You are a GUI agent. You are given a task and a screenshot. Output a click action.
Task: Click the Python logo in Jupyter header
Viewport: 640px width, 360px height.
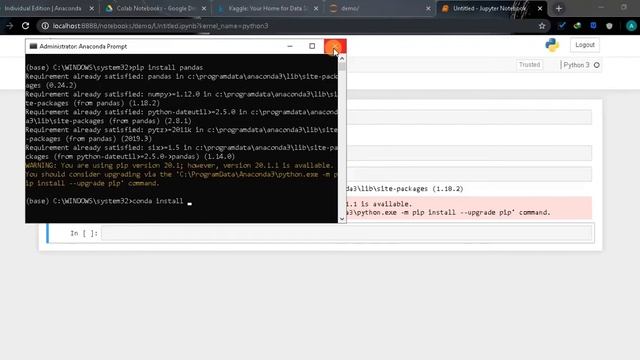(552, 45)
